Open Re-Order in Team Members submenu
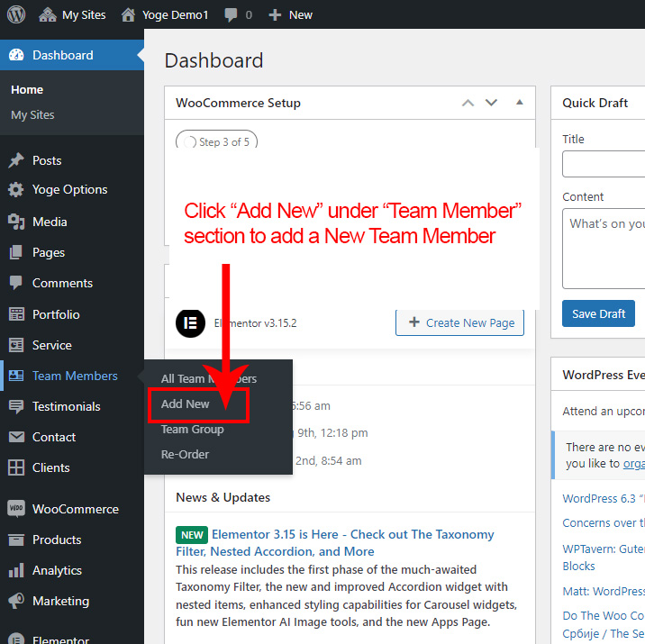This screenshot has width=645, height=644. [185, 455]
